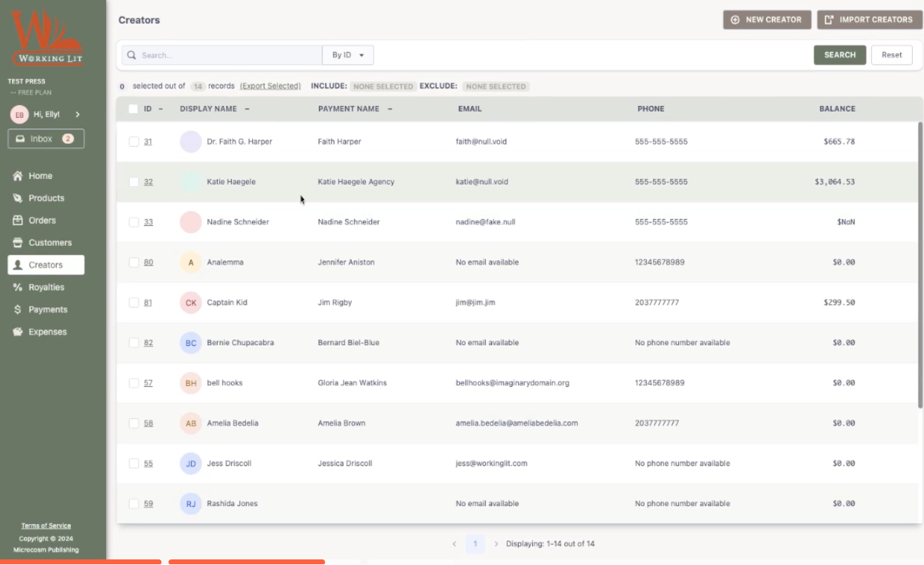
Task: Click the Expenses icon in sidebar
Action: tap(18, 332)
